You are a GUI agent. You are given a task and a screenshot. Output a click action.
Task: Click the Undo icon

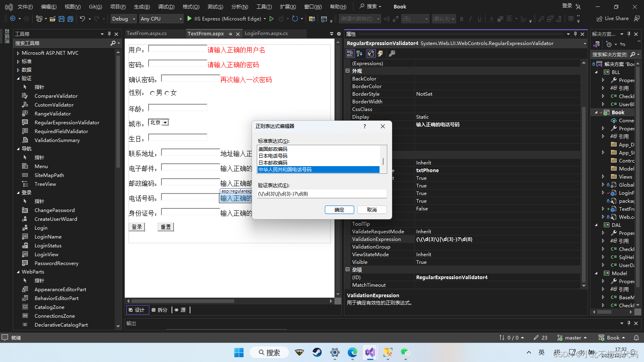coord(83,19)
